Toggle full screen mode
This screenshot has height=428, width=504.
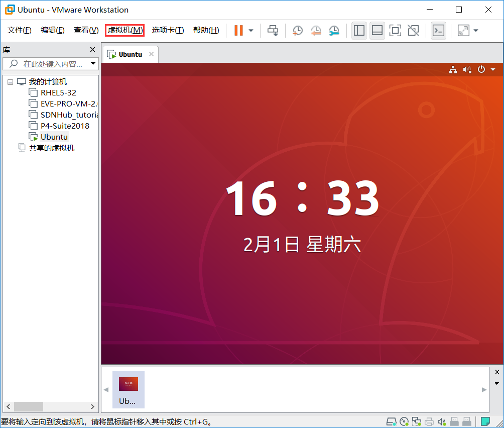[395, 30]
